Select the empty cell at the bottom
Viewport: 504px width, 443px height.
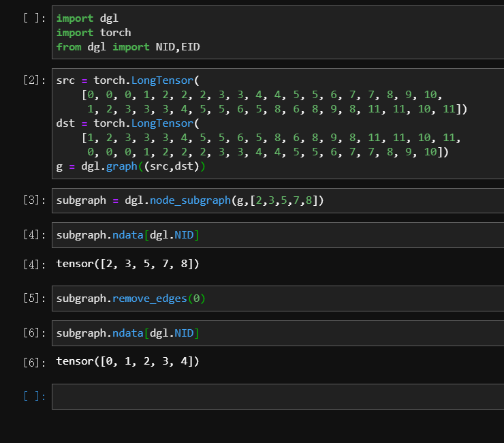[278, 397]
